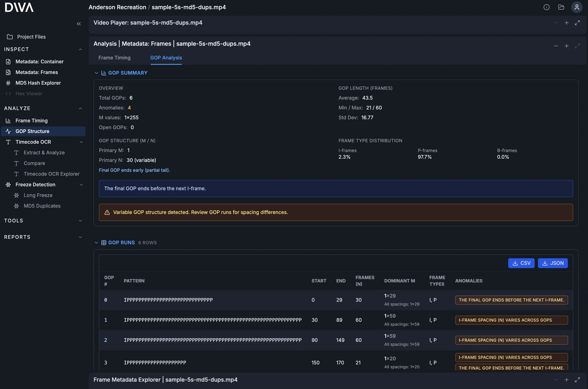Collapse the GOP SUMMARY section
The width and height of the screenshot is (588, 389).
tap(96, 73)
